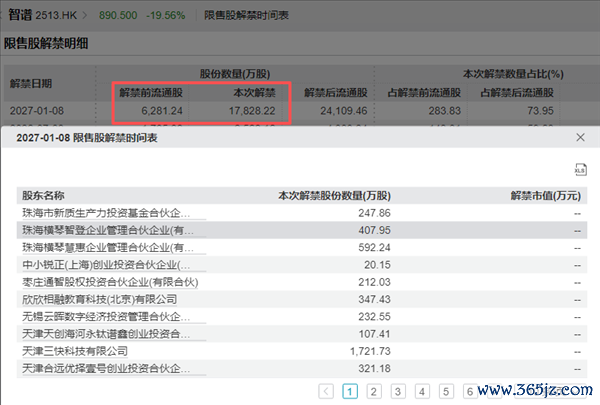This screenshot has height=405, width=600.
Task: Open shareholder 天津合远优择壹号创业投资合伙企
Action: (x=106, y=368)
